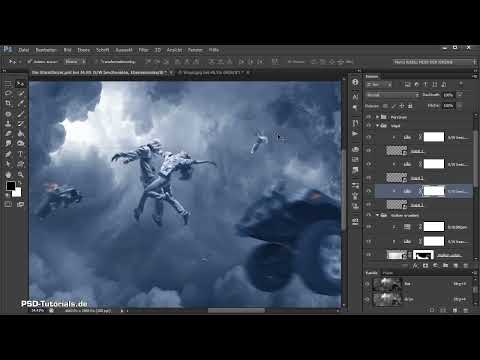Open the Fläche fill slider arrow
This screenshot has height=360, width=480.
pos(460,106)
